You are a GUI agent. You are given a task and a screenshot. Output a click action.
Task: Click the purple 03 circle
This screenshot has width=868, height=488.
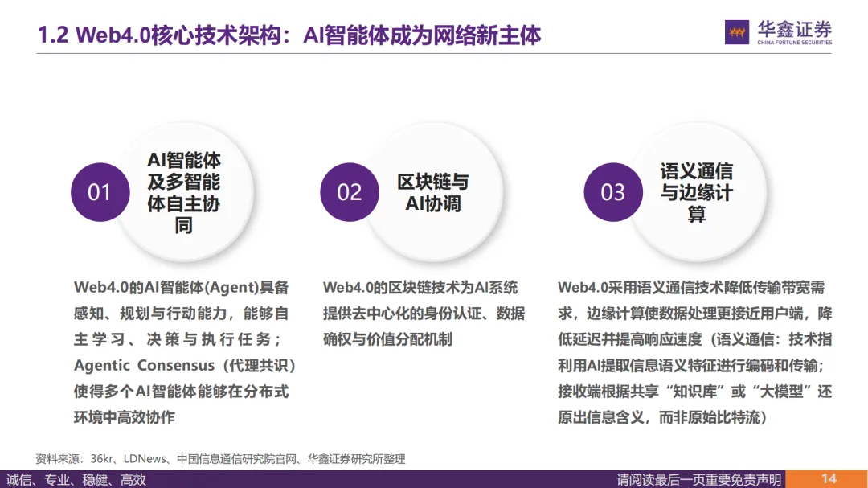pyautogui.click(x=612, y=192)
